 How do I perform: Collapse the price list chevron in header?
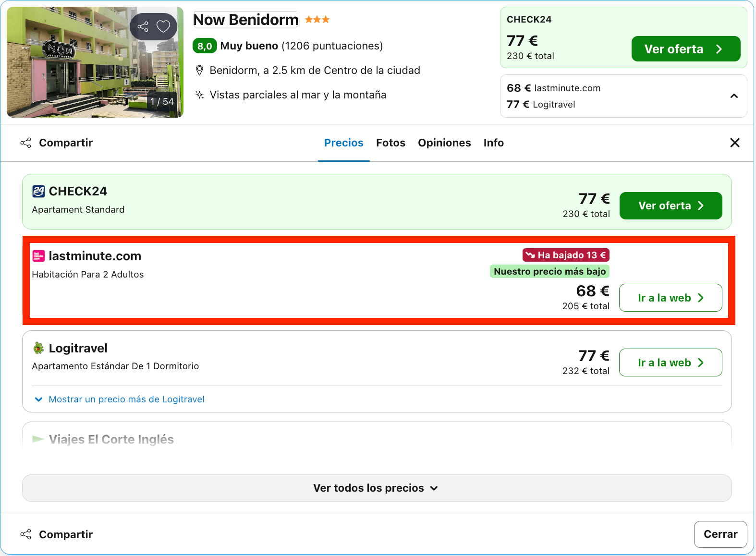734,96
